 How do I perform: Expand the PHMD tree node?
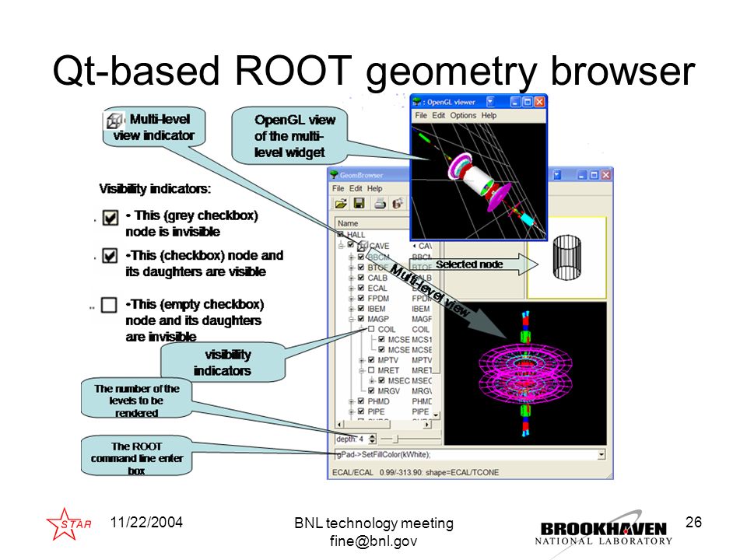(x=351, y=401)
